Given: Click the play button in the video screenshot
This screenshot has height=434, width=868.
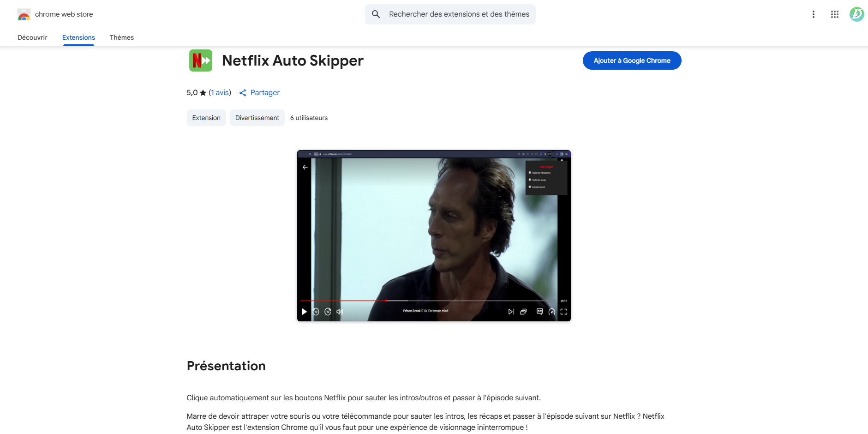Looking at the screenshot, I should click(304, 312).
